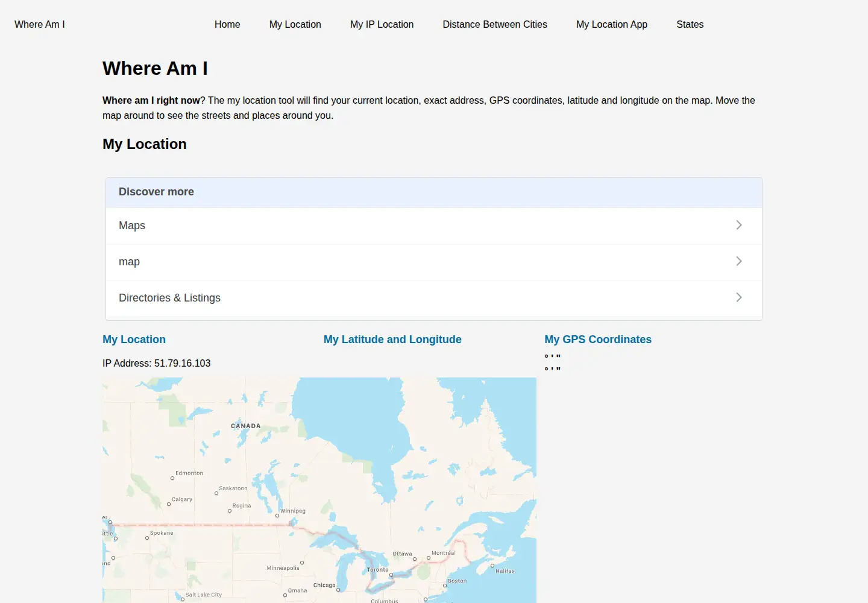The image size is (868, 603).
Task: Click Saskatoon city marker on map
Action: [216, 493]
